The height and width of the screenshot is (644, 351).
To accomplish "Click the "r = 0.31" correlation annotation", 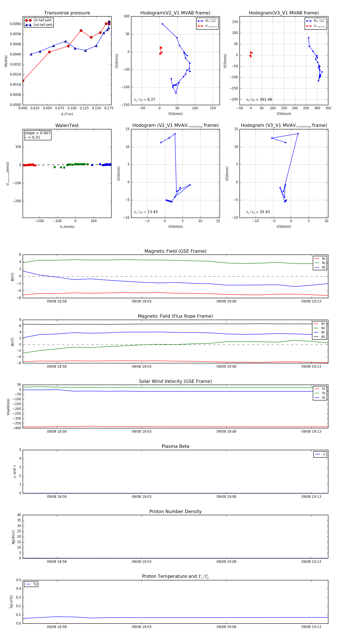I will pyautogui.click(x=33, y=137).
